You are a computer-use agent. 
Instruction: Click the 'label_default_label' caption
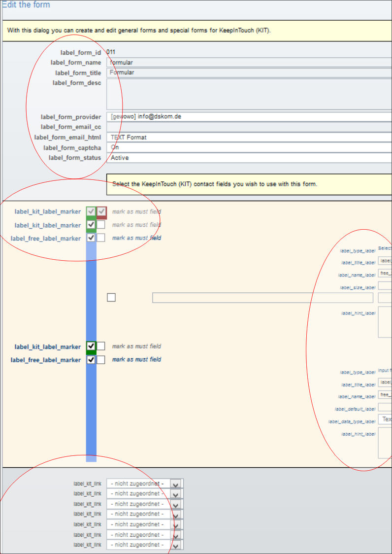pyautogui.click(x=355, y=409)
